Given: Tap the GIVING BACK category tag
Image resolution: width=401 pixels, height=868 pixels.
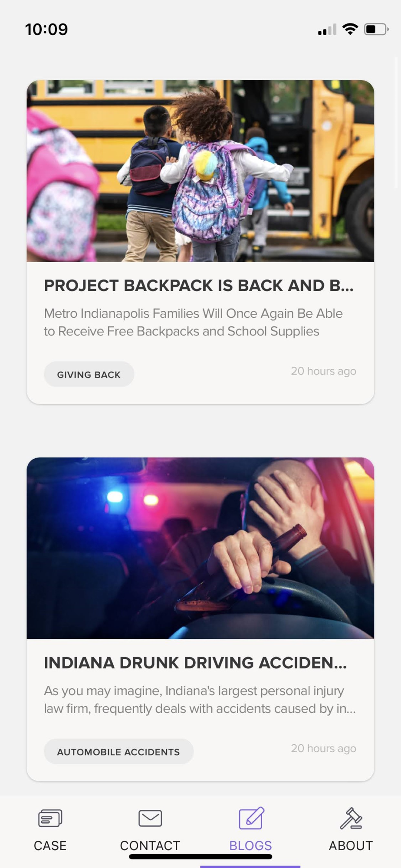Looking at the screenshot, I should coord(89,374).
